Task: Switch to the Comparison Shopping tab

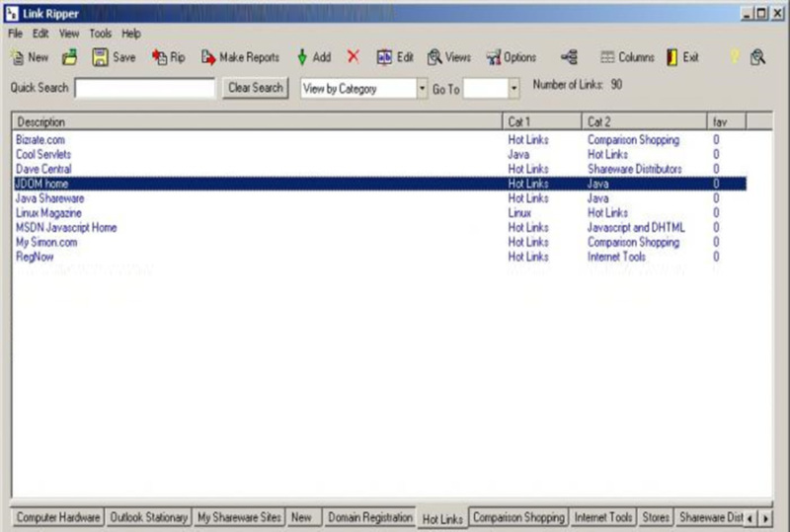Action: [x=519, y=517]
